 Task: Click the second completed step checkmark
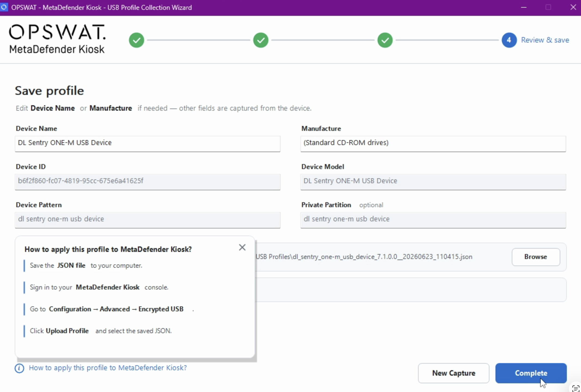click(x=261, y=40)
